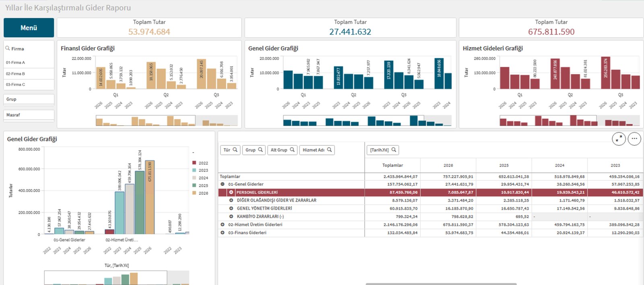Expand the 03-Finans Giderleri row
The image size is (644, 285).
[223, 233]
